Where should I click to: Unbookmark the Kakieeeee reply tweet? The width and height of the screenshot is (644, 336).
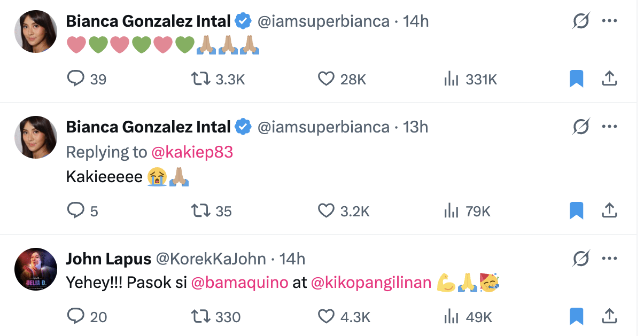[577, 210]
